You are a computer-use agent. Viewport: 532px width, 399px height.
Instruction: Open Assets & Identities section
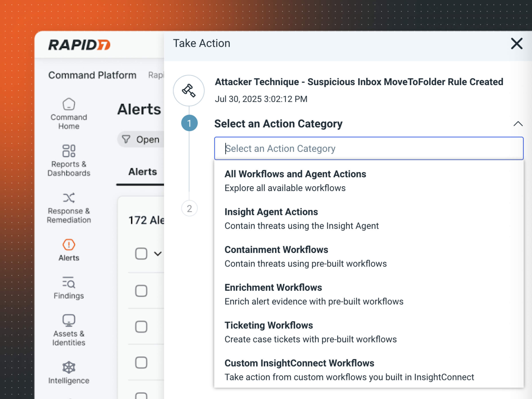click(69, 330)
